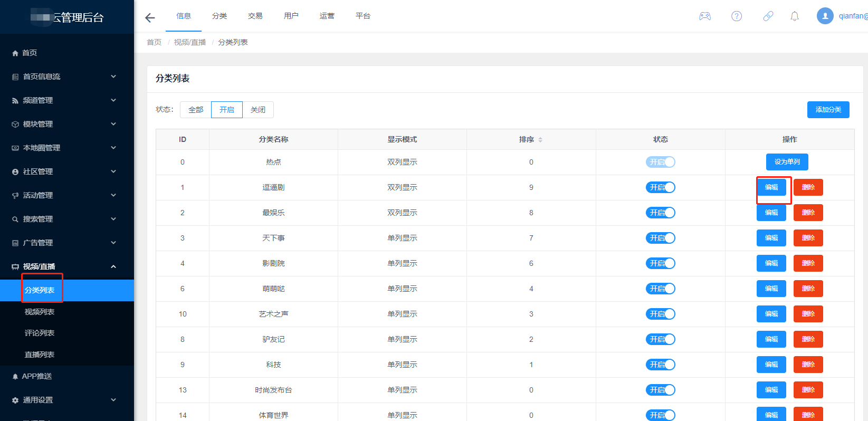This screenshot has height=421, width=868.
Task: Expand the 广告管理 menu chevron
Action: 113,243
